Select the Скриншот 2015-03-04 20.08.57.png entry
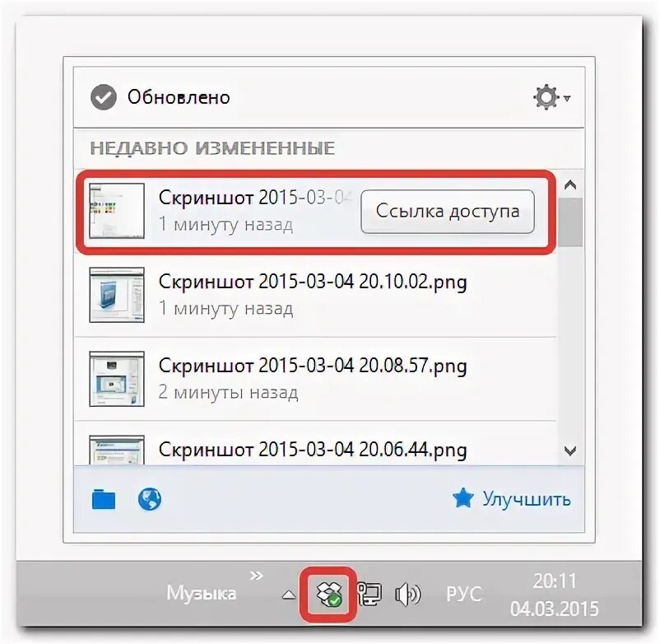Screen dimensions: 660x644 (x=315, y=379)
